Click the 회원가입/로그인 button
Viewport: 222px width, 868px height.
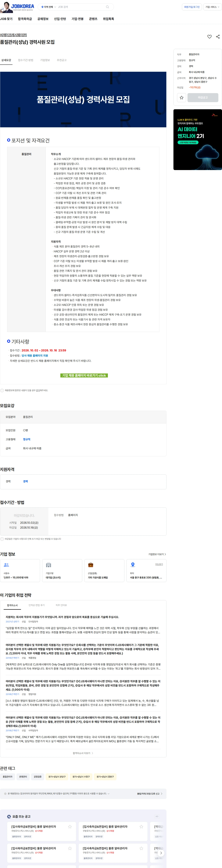tap(192, 7)
